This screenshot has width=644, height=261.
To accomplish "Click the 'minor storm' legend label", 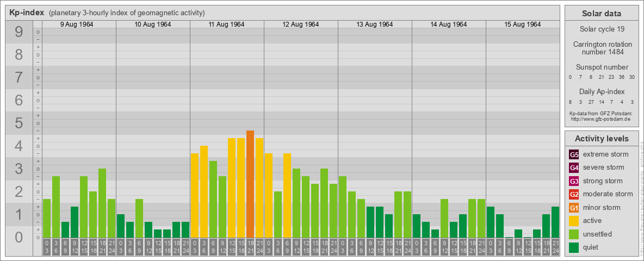I will pos(602,208).
